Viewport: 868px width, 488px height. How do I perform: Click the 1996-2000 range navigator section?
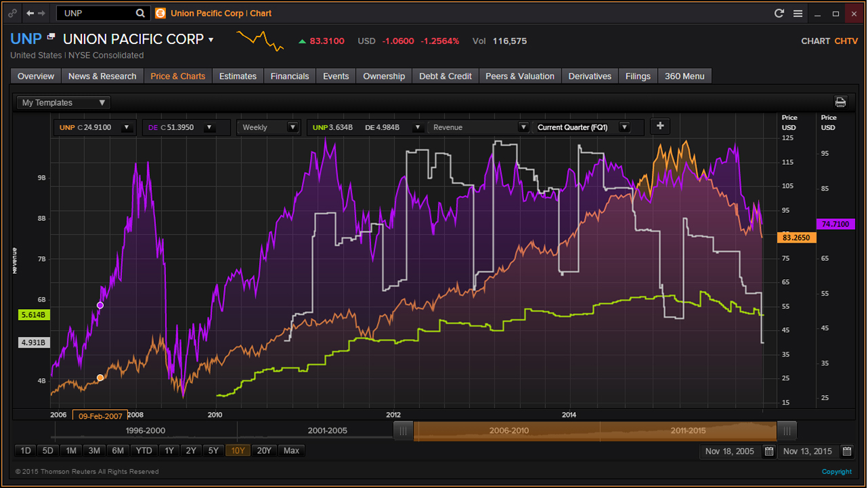(x=145, y=430)
